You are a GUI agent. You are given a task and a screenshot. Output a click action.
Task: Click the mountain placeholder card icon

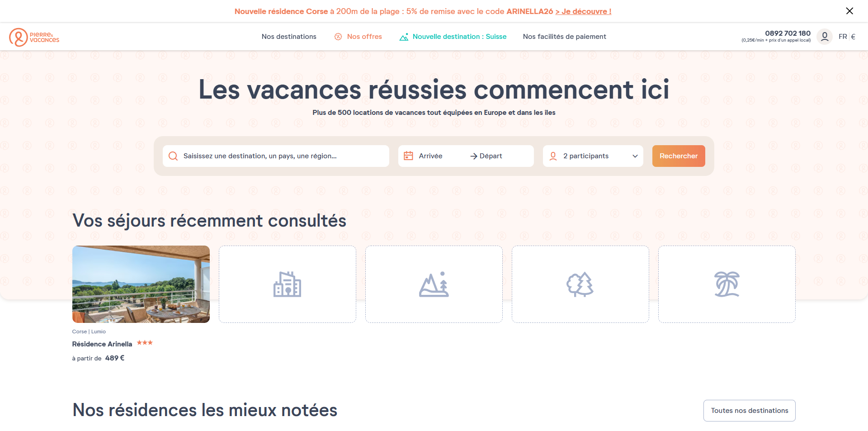point(434,284)
